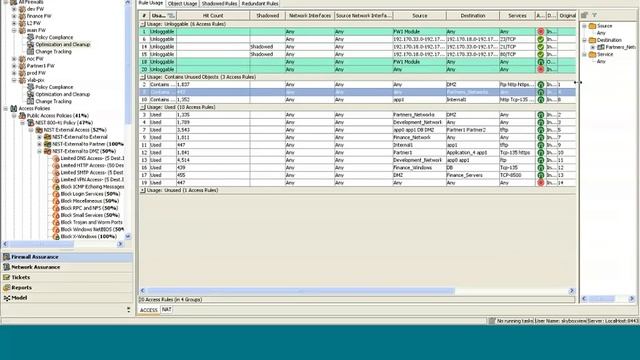640x360 pixels.
Task: Click the Access Policies folder icon
Action: [x=13, y=109]
